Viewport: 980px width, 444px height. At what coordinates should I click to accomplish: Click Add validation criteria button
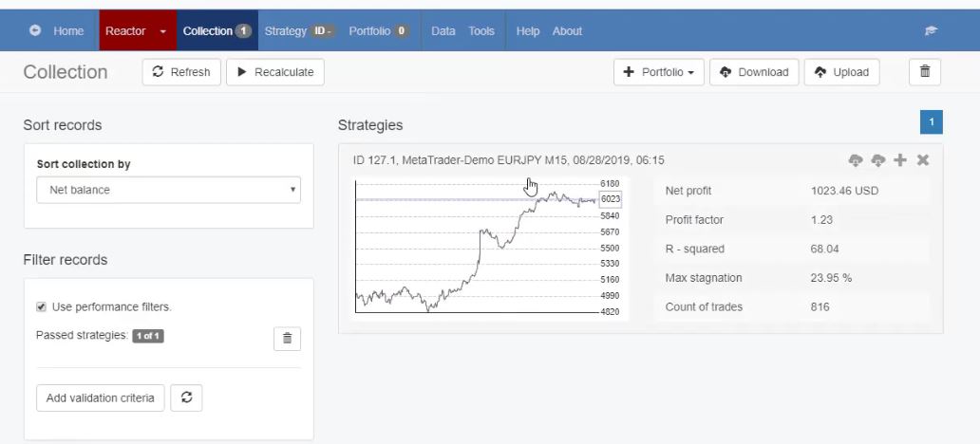tap(100, 398)
